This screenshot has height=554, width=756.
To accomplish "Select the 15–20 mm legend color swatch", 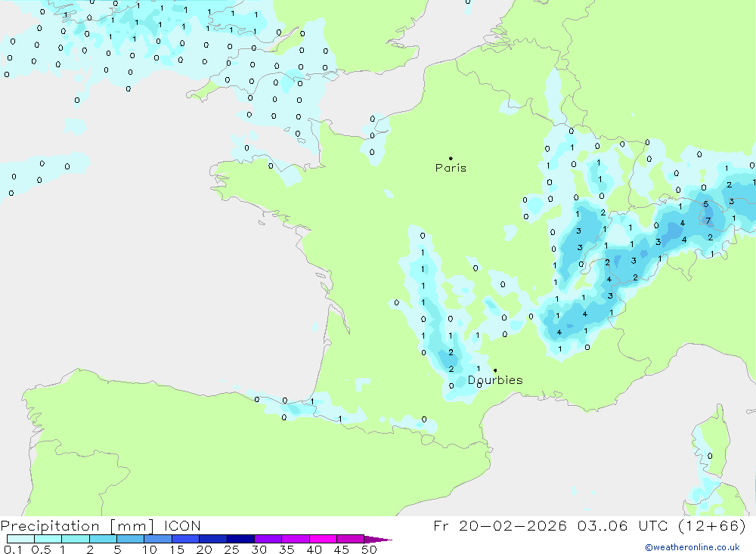I will [x=186, y=539].
